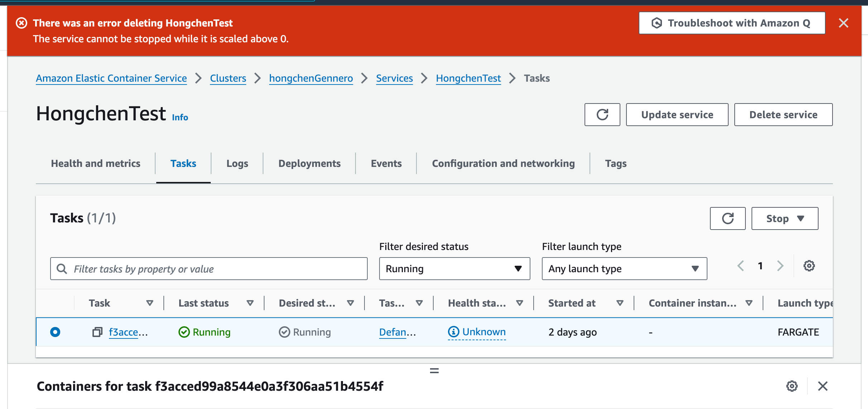Viewport: 868px width, 409px height.
Task: Open Any launch type dropdown
Action: pos(624,269)
